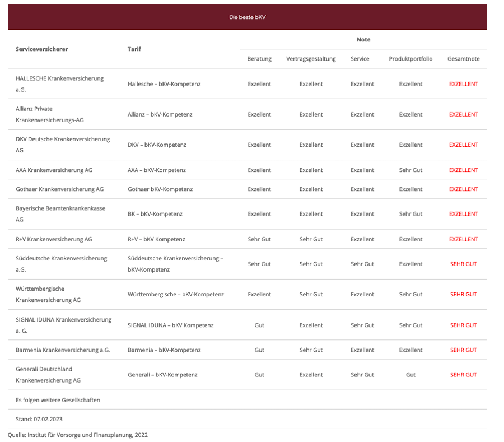Screen dimensions: 504x442
Task: Click the 'Quelle: Institut für Vorsorge' source line
Action: (77, 435)
